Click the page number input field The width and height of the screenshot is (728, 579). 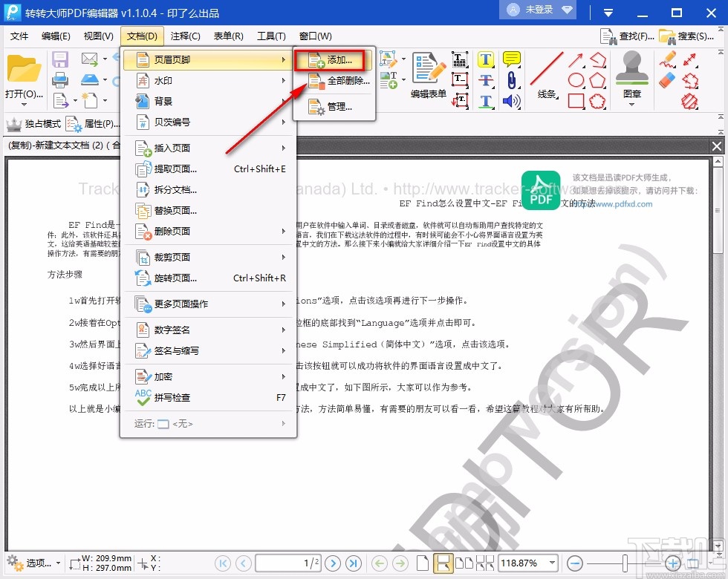pyautogui.click(x=288, y=563)
